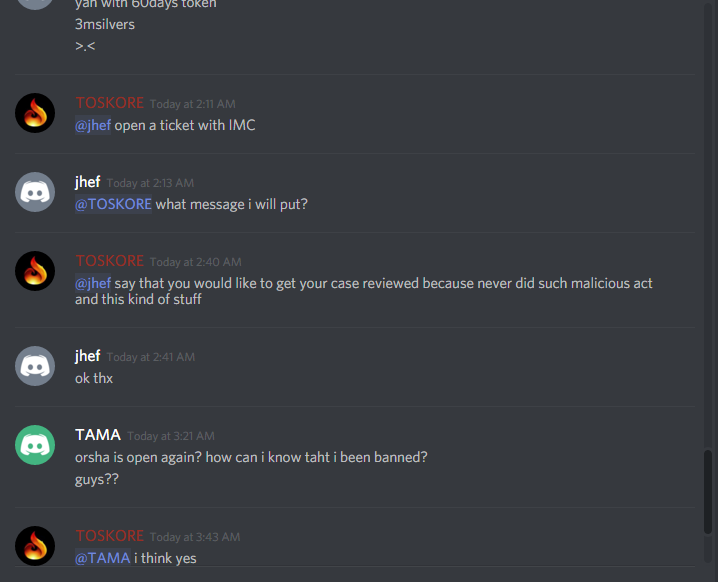
Task: Open jhef username at 2:41 AM message
Action: 87,356
